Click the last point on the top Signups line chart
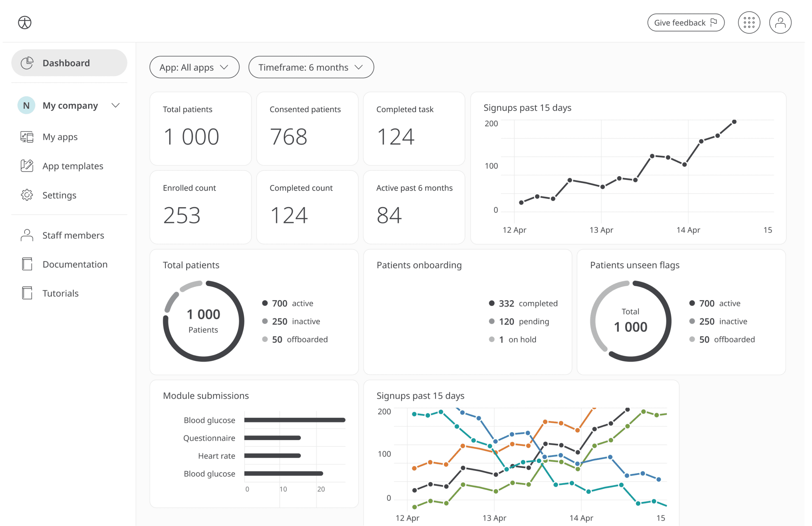 point(734,122)
